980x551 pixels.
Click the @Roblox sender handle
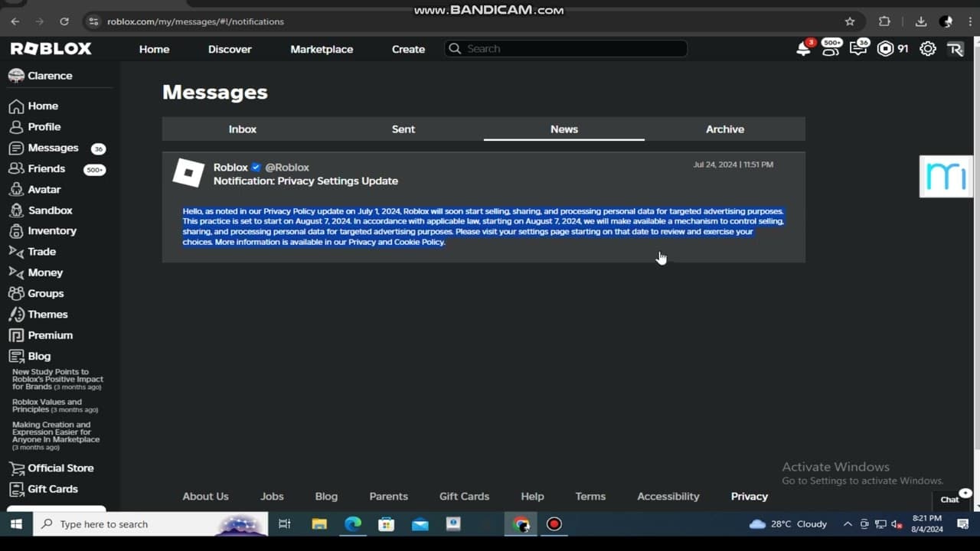(x=287, y=168)
